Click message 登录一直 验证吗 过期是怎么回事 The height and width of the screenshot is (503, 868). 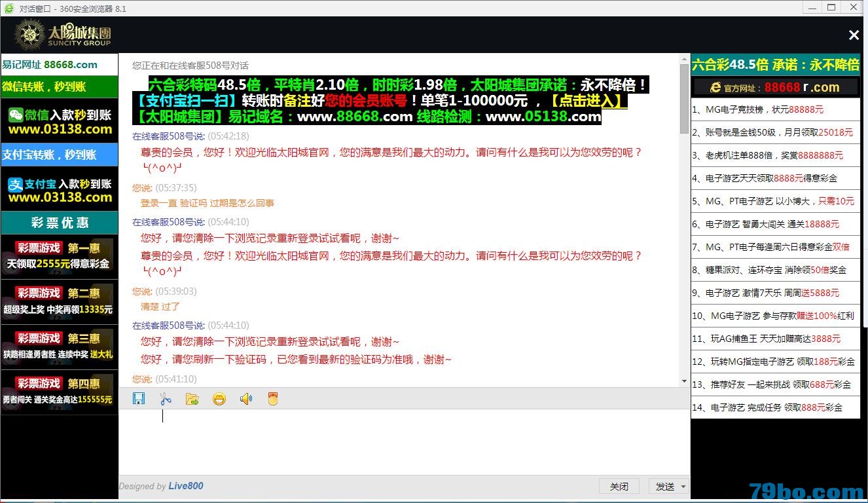pos(208,203)
